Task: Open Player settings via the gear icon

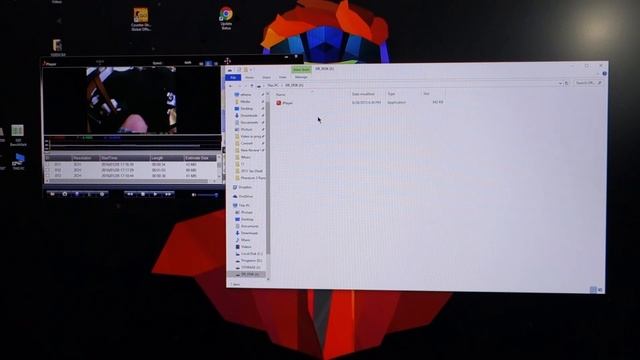Action: pyautogui.click(x=102, y=194)
